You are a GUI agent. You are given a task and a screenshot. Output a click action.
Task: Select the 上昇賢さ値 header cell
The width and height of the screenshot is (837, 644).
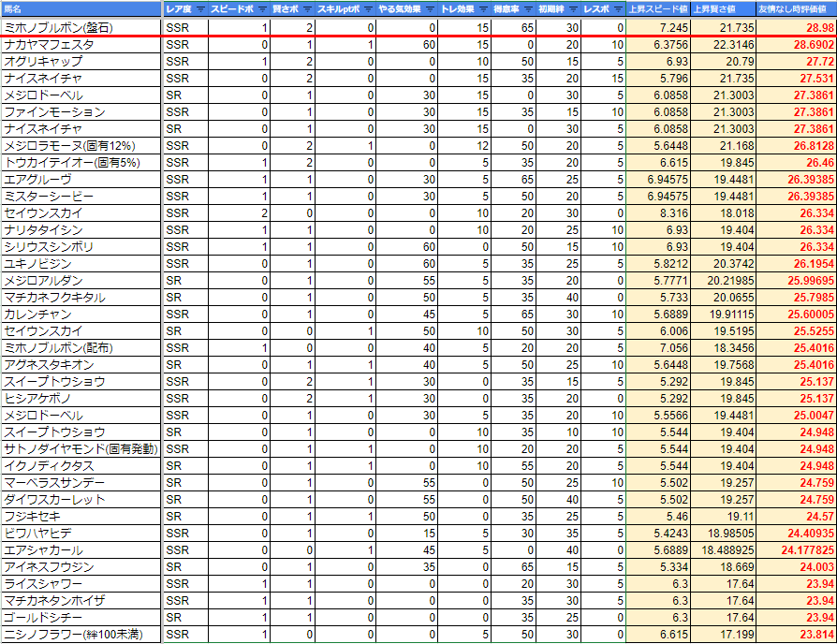click(x=724, y=9)
